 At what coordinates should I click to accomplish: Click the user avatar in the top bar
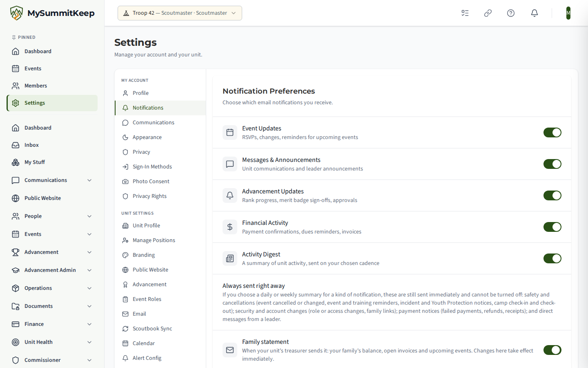pyautogui.click(x=568, y=13)
